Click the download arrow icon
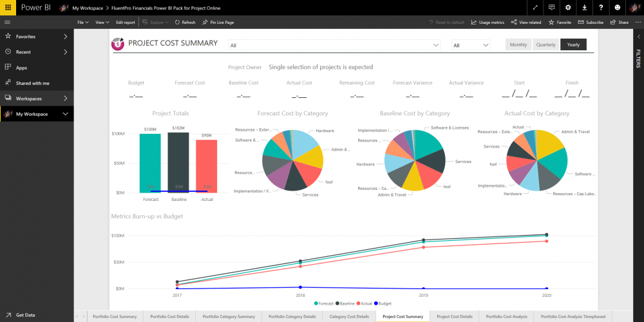644x322 pixels. 585,8
